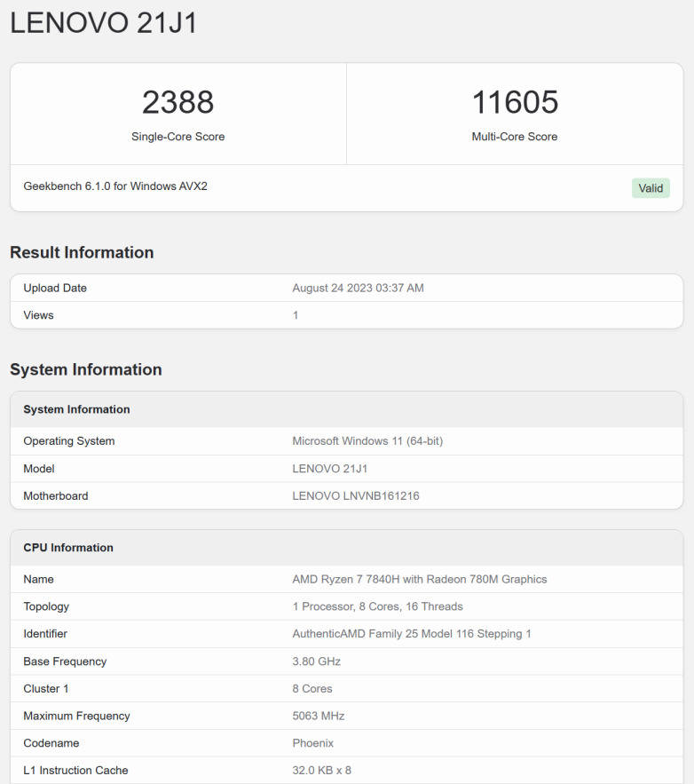Screen dimensions: 694x784
Task: Select 1 Processor, 8 Cores, 16 Threads value
Action: point(378,606)
